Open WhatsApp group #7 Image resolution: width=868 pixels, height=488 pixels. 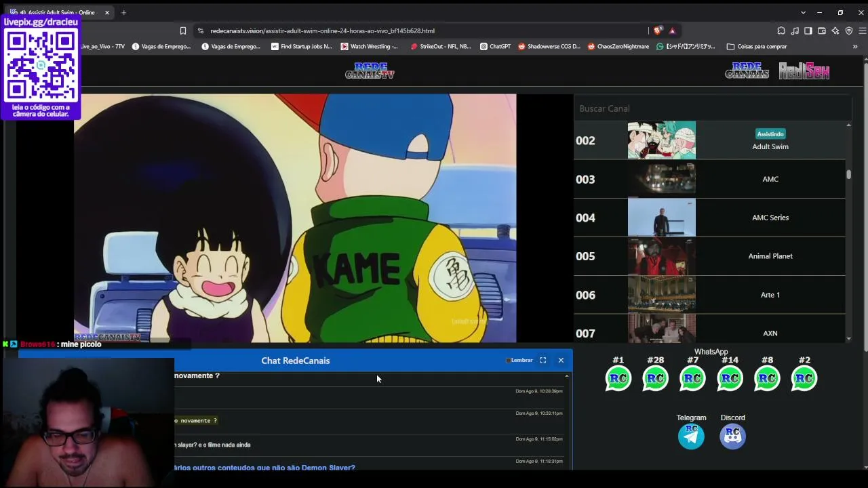(x=692, y=378)
